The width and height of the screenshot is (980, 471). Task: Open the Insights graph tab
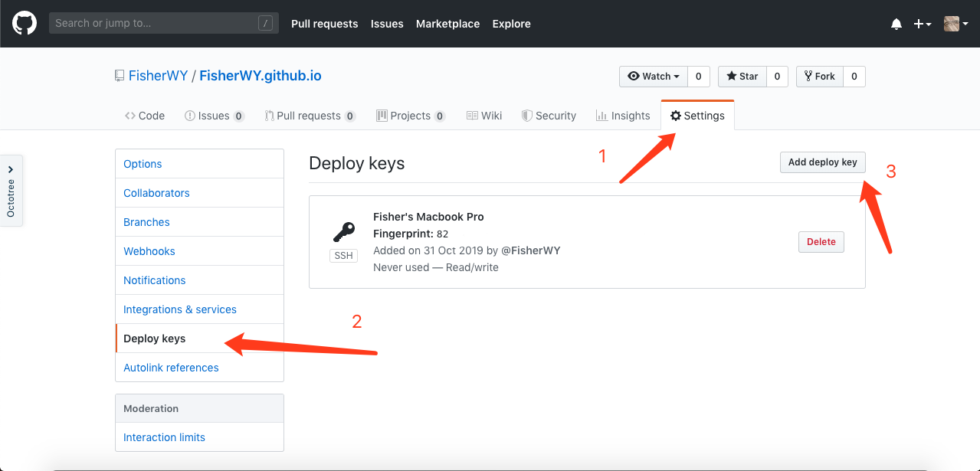(x=623, y=116)
